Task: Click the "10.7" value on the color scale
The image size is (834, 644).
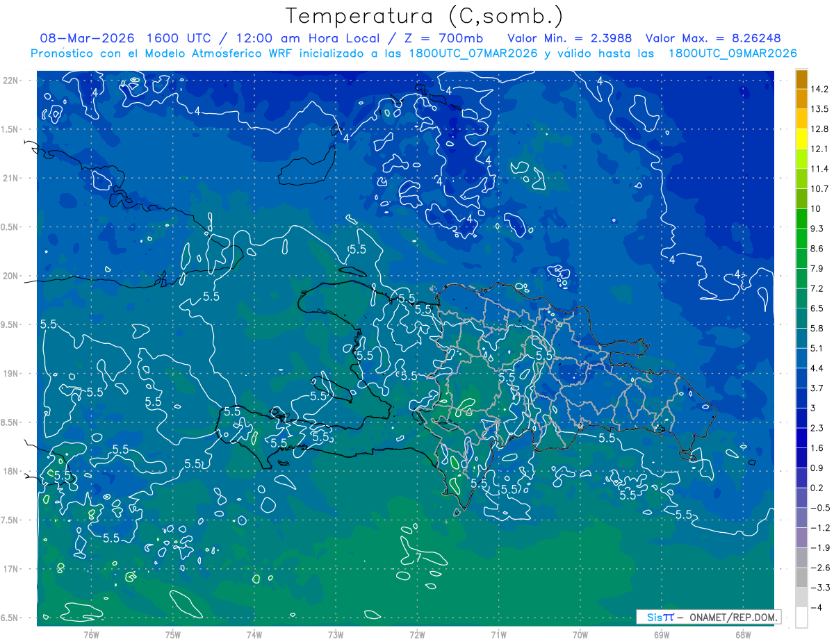Action: point(820,189)
